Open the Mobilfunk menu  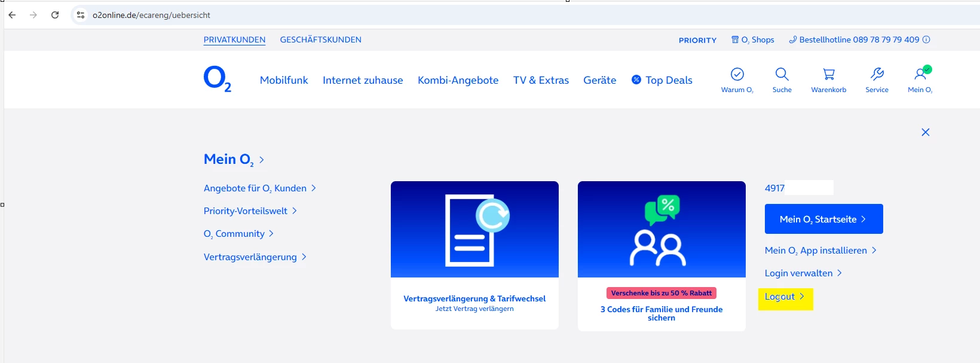pos(284,80)
